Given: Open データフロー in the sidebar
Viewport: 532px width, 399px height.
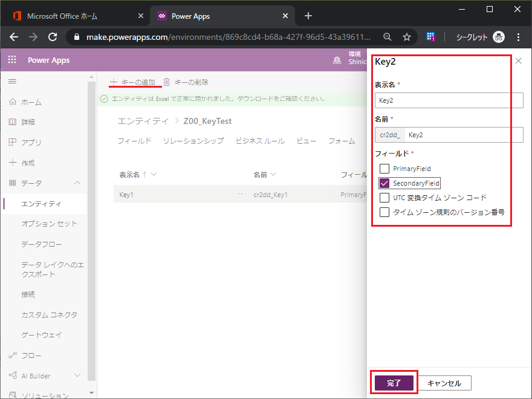Looking at the screenshot, I should 41,244.
